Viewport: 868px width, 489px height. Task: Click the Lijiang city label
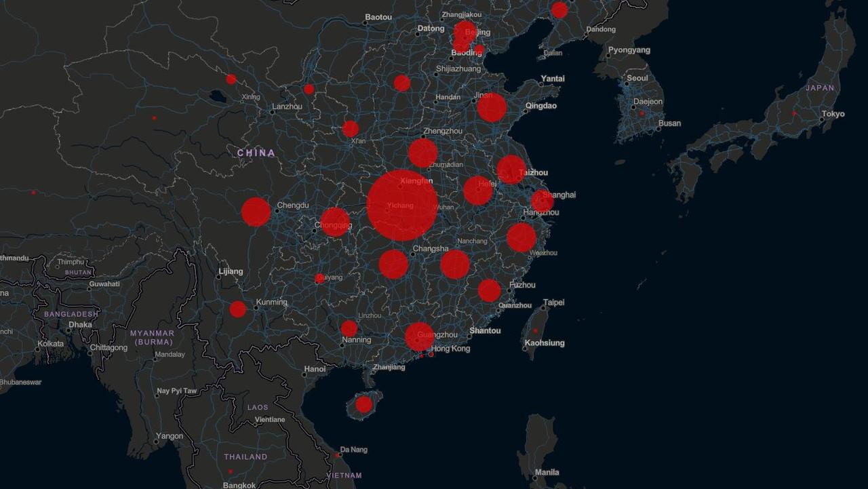pyautogui.click(x=231, y=272)
